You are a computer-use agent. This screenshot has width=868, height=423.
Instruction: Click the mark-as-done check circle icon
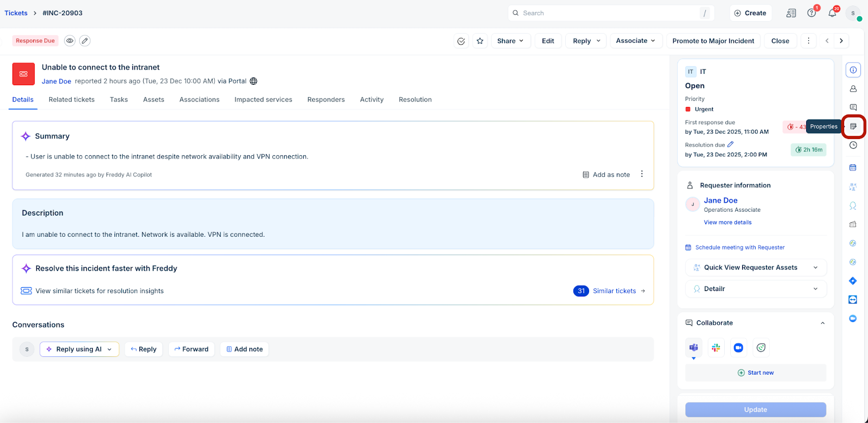pyautogui.click(x=461, y=41)
